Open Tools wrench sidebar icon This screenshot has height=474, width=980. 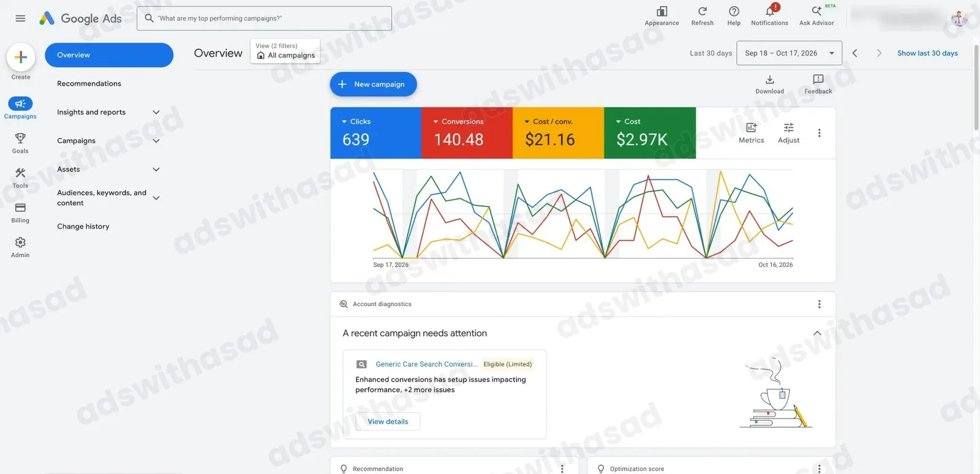pyautogui.click(x=20, y=173)
